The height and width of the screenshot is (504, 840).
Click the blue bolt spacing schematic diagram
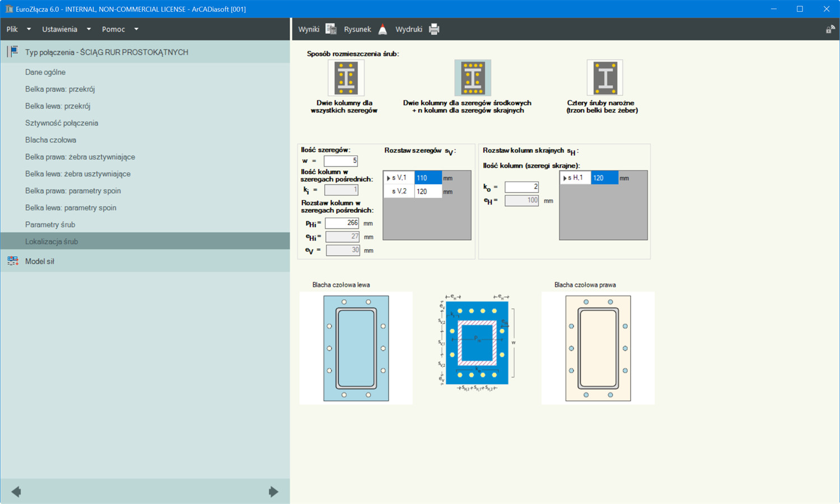tap(477, 342)
